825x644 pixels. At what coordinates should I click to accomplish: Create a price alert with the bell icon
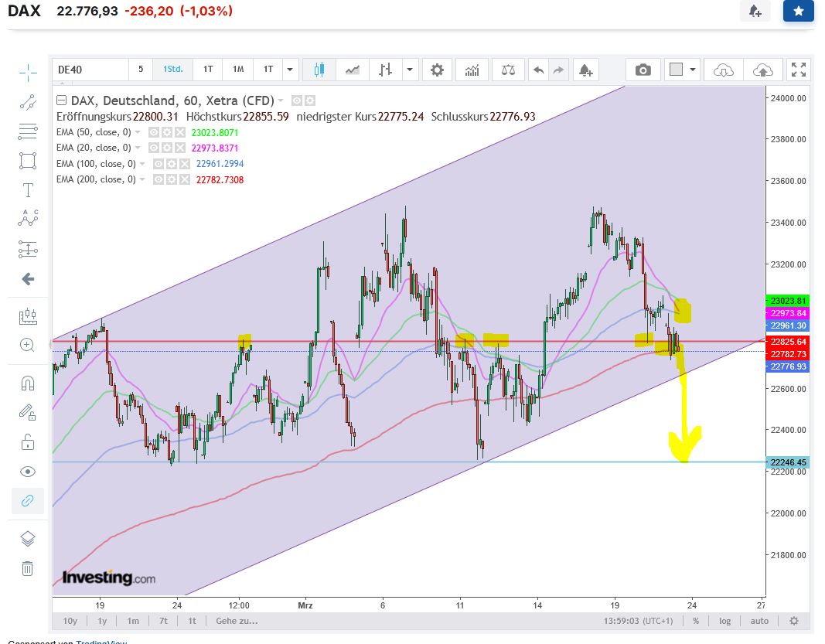585,70
